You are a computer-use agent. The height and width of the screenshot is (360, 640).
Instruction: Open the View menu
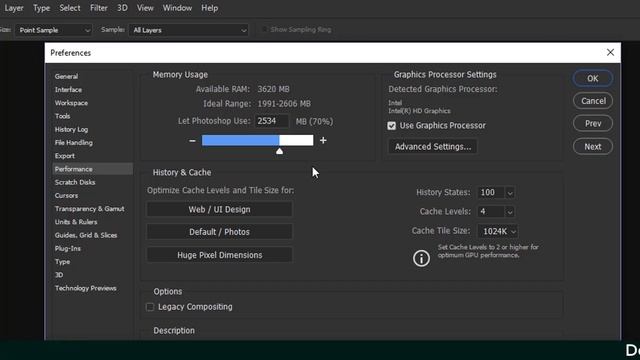point(145,8)
